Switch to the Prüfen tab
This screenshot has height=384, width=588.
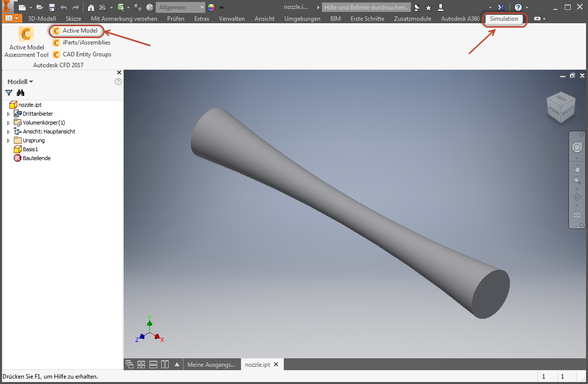click(x=176, y=18)
